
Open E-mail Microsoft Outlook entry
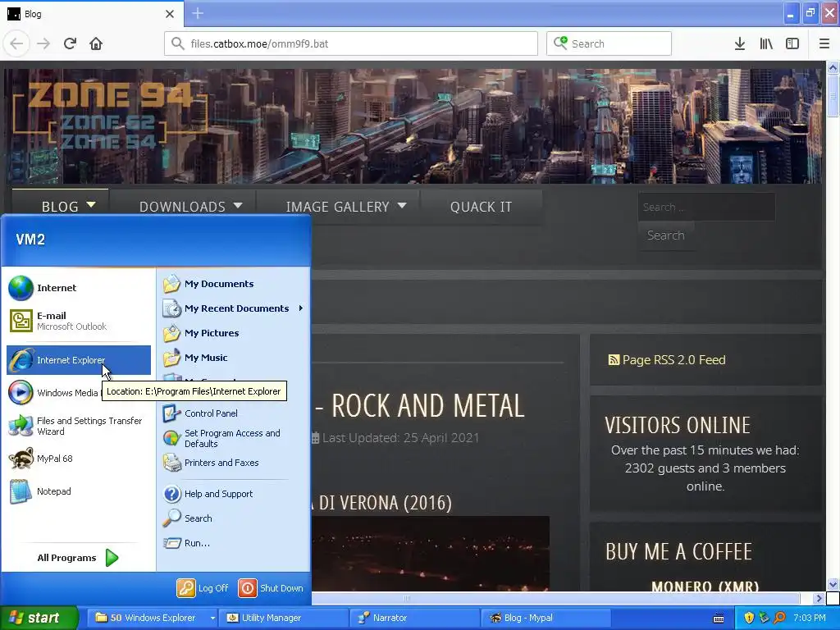(79, 321)
